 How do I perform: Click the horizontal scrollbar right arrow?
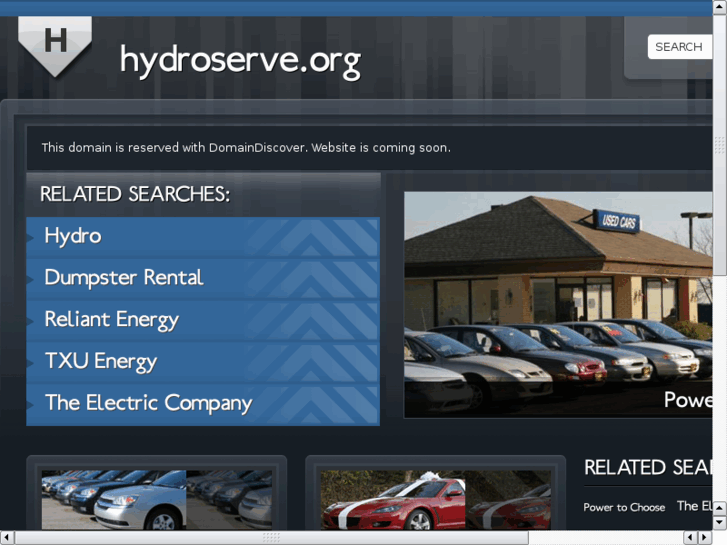click(705, 538)
